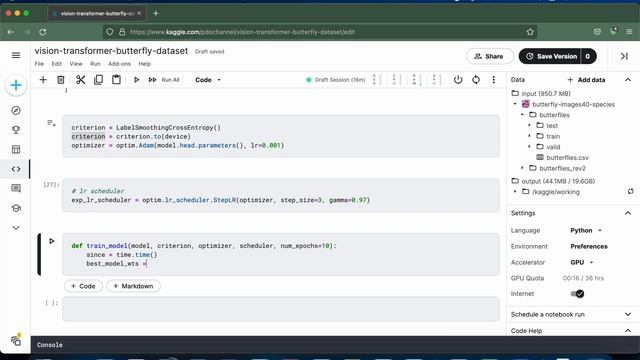Open the Code cell type dropdown
This screenshot has width=640, height=360.
coord(208,80)
